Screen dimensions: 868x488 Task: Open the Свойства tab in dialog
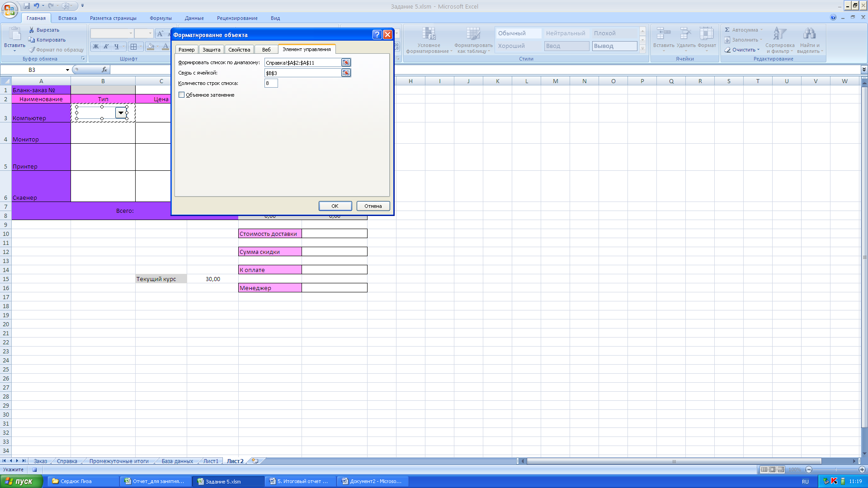[239, 50]
